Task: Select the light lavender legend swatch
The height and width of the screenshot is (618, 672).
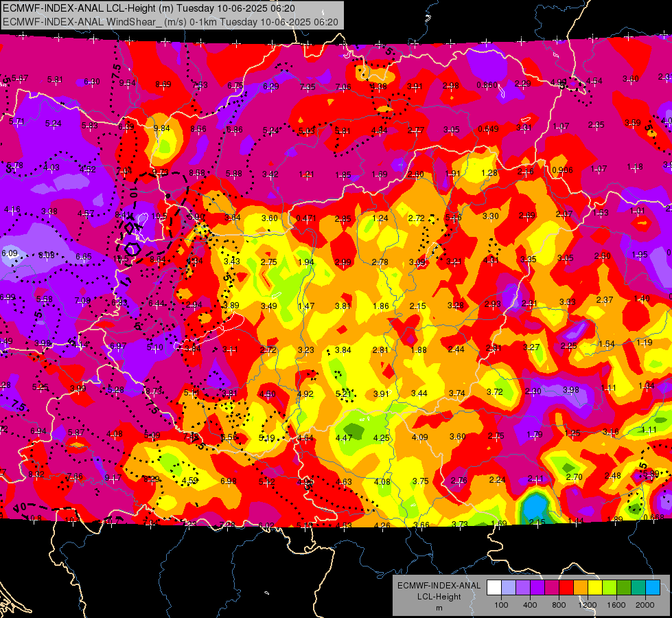Action: 509,587
